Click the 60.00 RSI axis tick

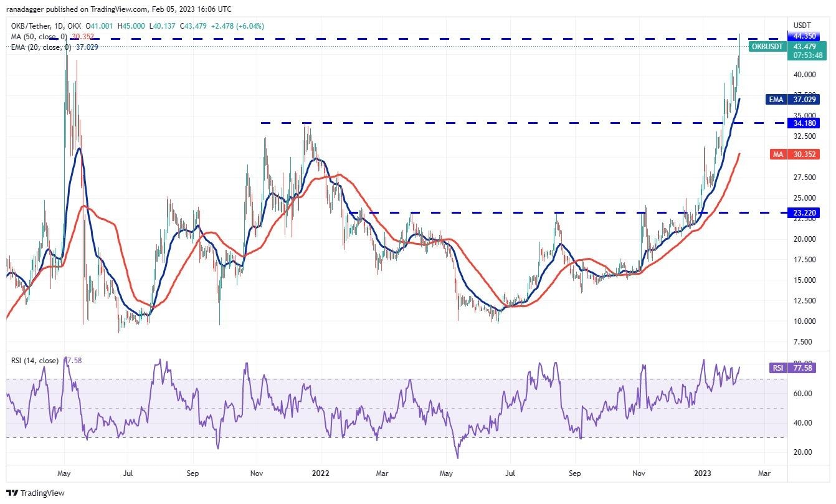point(802,394)
